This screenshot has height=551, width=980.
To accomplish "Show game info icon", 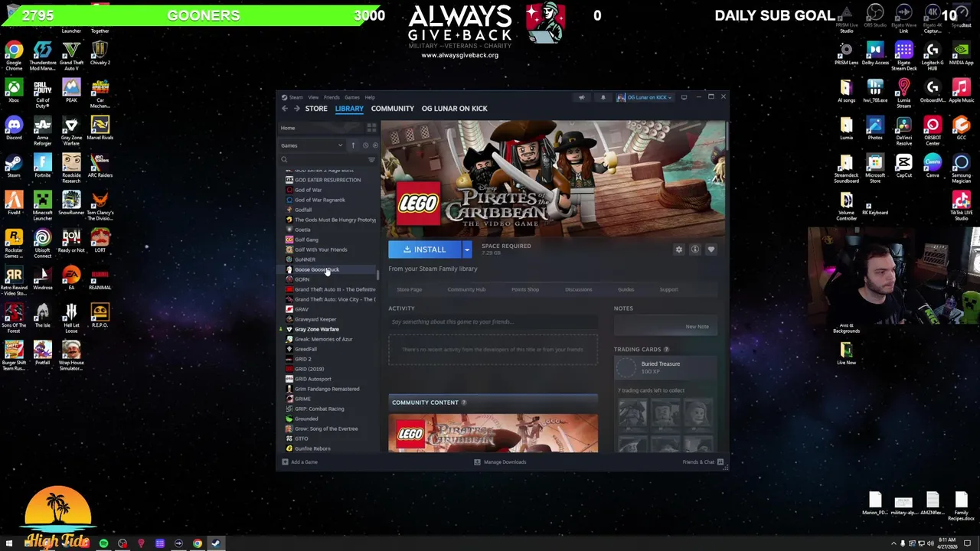I will click(694, 249).
